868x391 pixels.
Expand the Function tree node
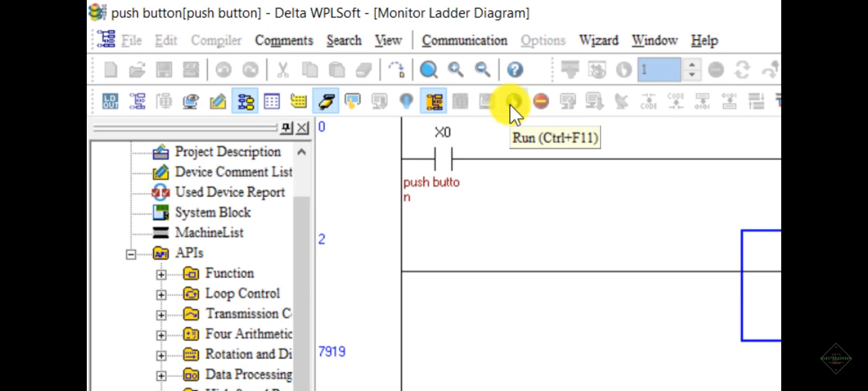[x=162, y=274]
